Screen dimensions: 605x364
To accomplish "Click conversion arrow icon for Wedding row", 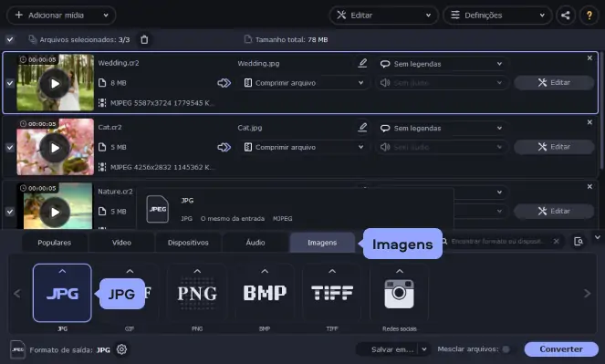I will [x=224, y=83].
